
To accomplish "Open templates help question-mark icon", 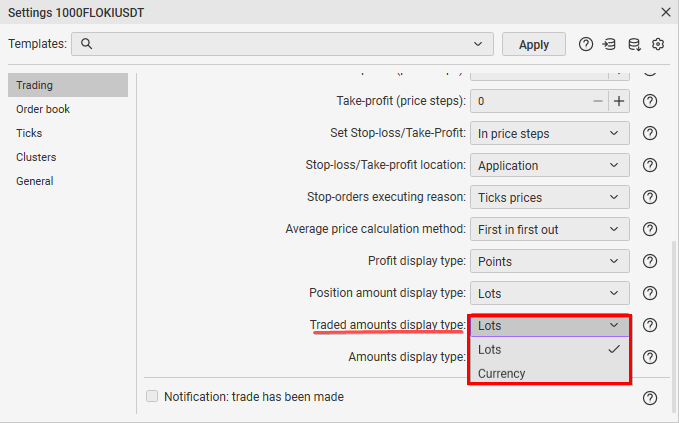I will coord(585,44).
